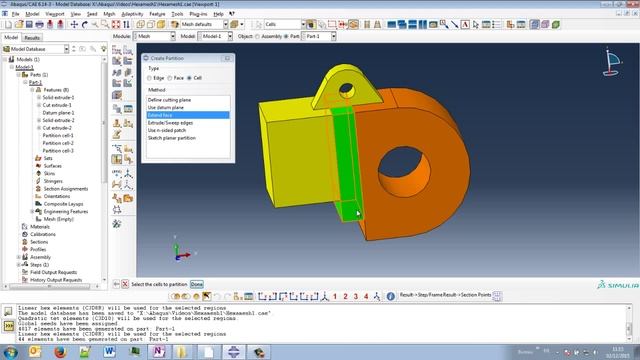The width and height of the screenshot is (640, 360).
Task: Choose Extend face method
Action: tap(188, 115)
